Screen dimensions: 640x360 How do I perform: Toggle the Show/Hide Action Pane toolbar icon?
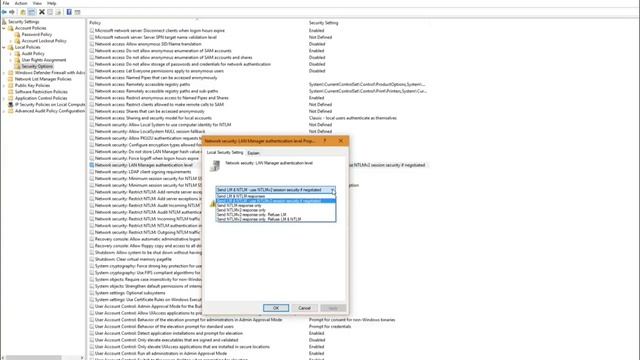point(77,12)
